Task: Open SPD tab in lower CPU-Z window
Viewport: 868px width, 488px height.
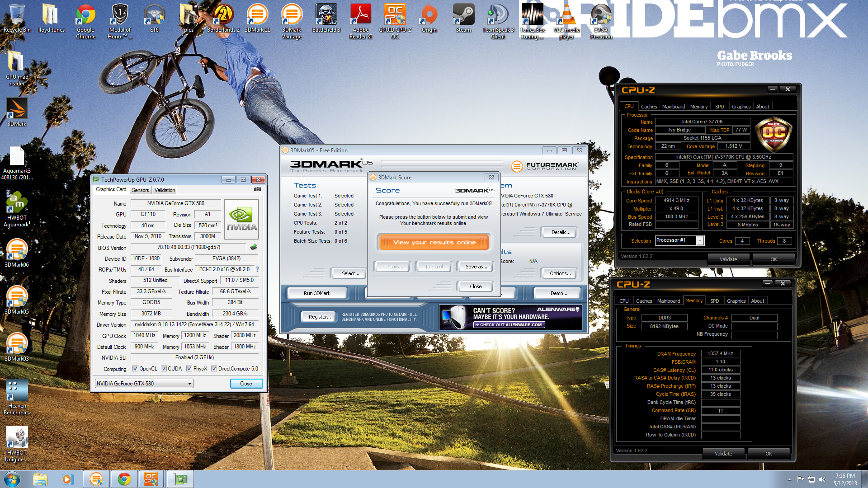Action: [714, 301]
